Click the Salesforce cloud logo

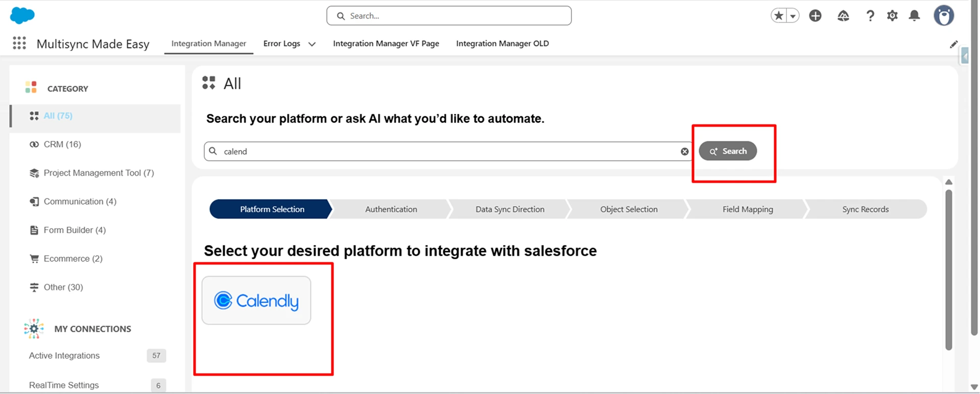tap(22, 16)
